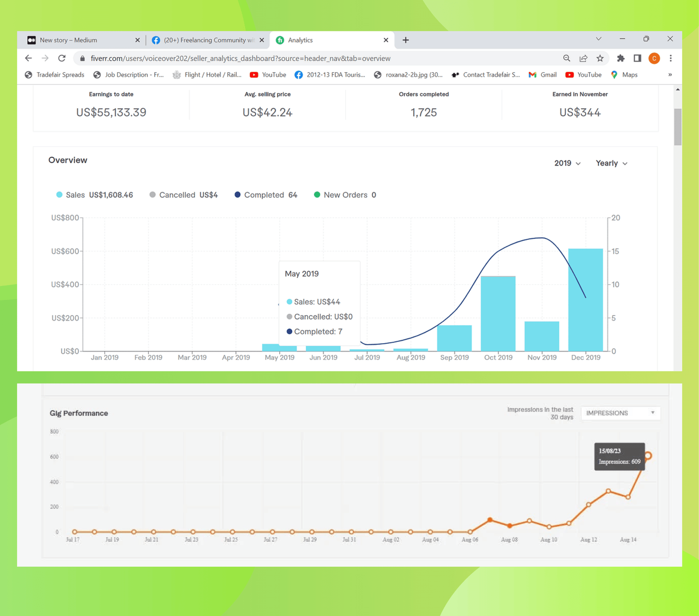The image size is (699, 616).
Task: Open the Chrome three-dot menu
Action: 671,58
